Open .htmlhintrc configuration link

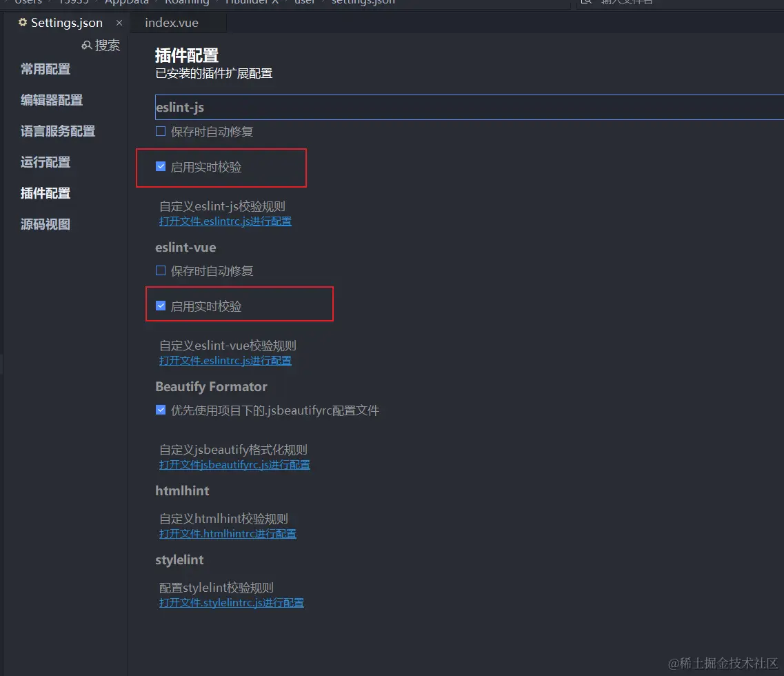228,533
